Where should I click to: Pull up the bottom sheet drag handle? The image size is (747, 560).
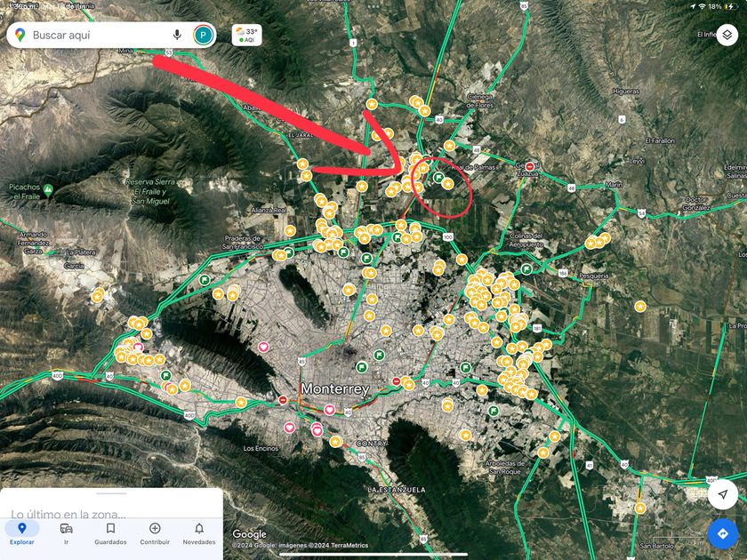[111, 493]
